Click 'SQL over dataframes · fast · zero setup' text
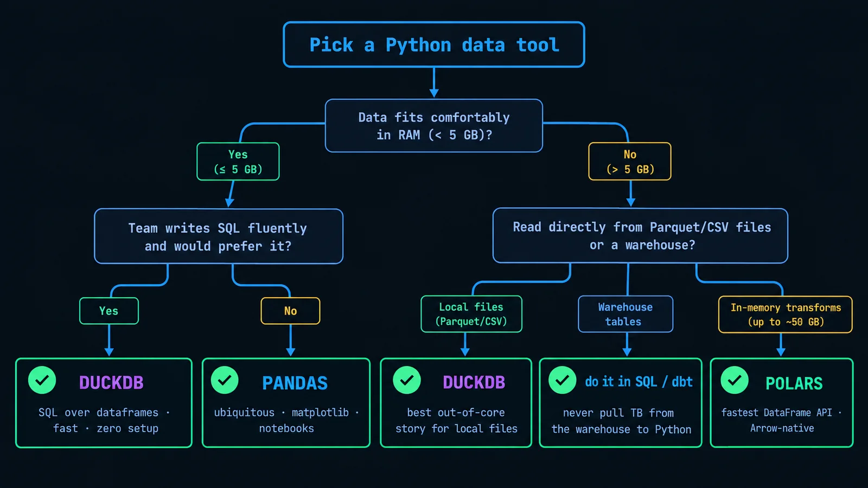 104,420
